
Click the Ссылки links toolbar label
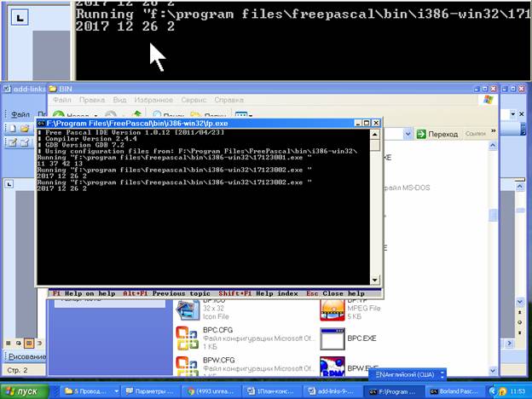(x=476, y=134)
